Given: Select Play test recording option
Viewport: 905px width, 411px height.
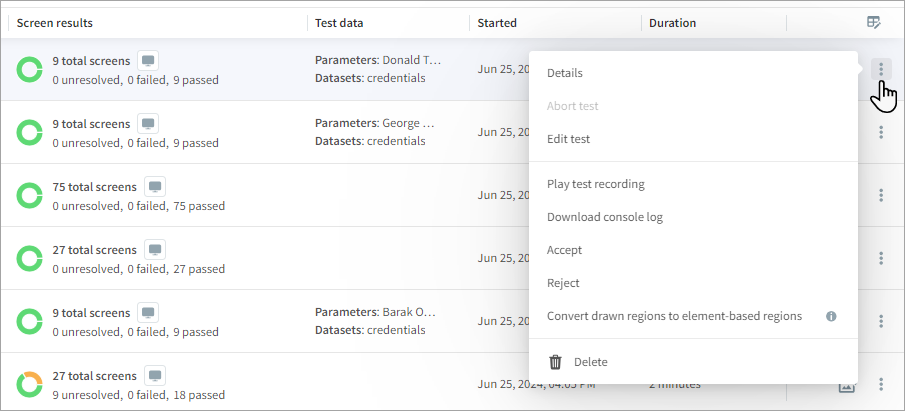Looking at the screenshot, I should coord(595,184).
